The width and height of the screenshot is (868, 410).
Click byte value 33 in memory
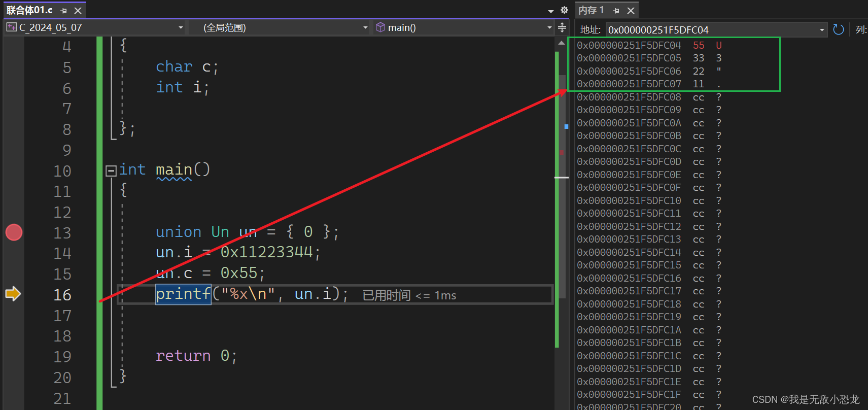coord(699,58)
